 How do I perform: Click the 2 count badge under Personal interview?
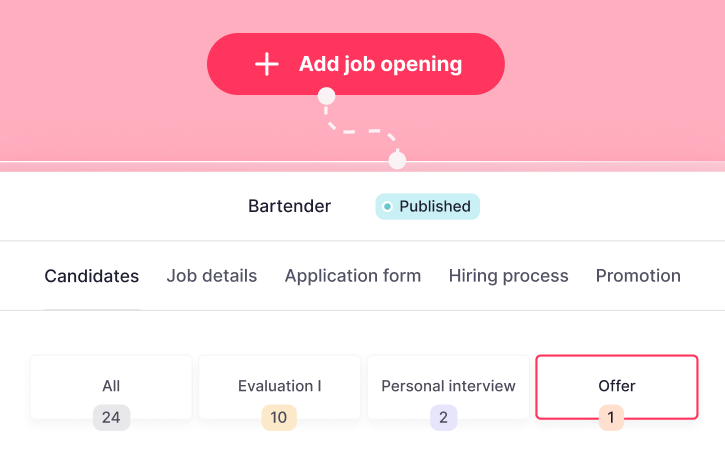tap(444, 418)
